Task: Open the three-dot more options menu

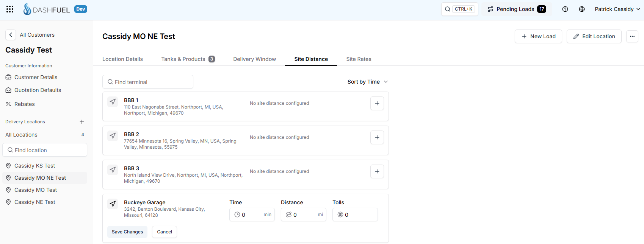Action: pos(632,36)
